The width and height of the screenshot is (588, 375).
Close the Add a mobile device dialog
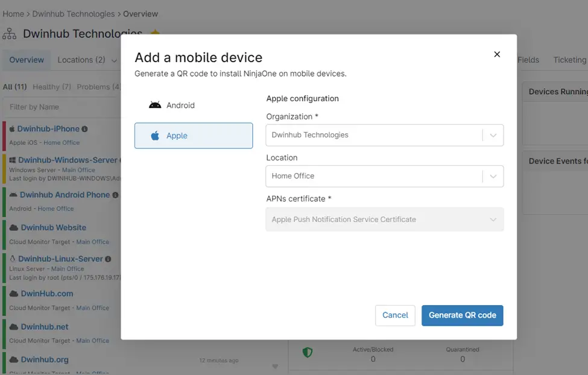(x=497, y=54)
